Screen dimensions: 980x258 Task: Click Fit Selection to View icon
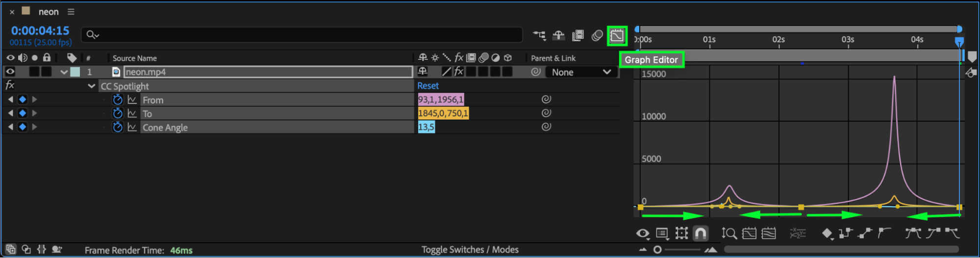[x=749, y=233]
